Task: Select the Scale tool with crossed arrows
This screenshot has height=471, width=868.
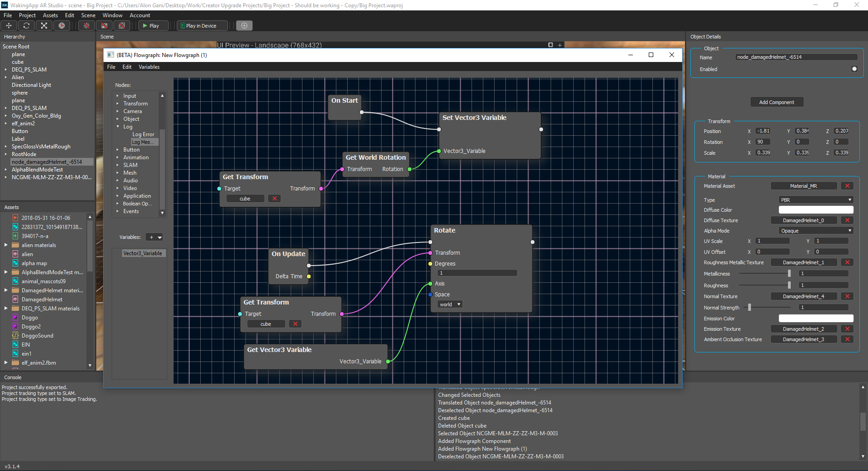Action: [x=44, y=26]
